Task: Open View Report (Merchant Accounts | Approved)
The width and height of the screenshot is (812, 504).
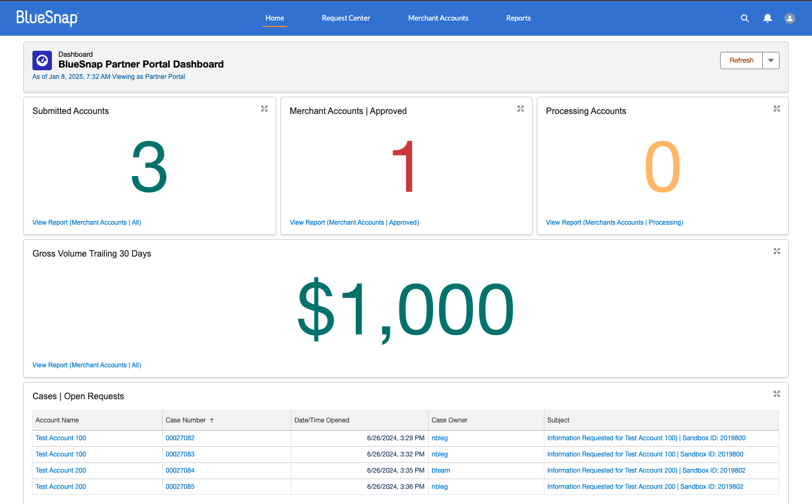Action: pos(354,223)
